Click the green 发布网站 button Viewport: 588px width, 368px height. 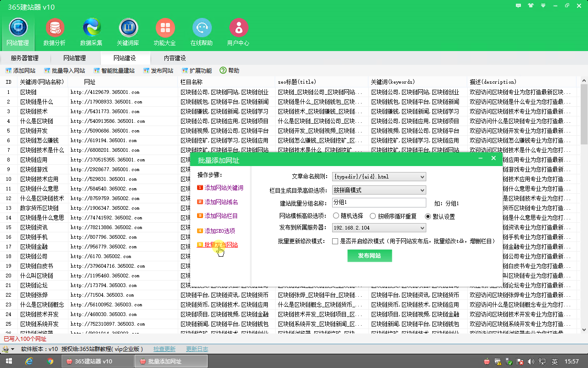pyautogui.click(x=369, y=256)
